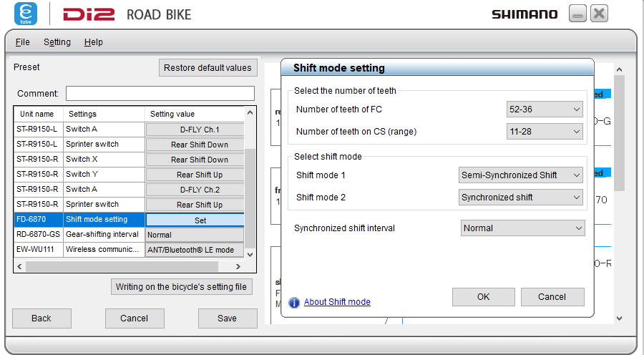Click the E-tube application logo icon
The height and width of the screenshot is (355, 644).
click(26, 14)
